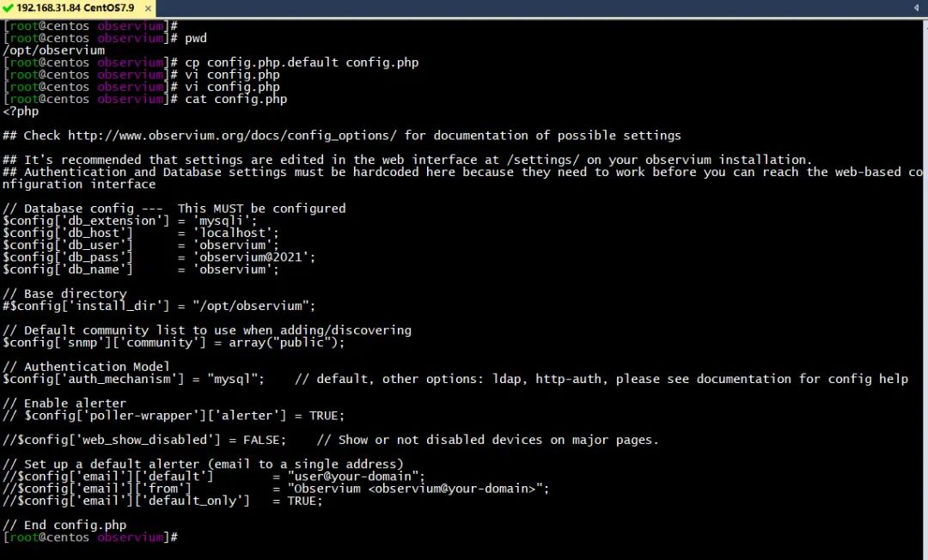Screen dimensions: 928x560
Task: Click the snmp community public line
Action: coord(174,343)
